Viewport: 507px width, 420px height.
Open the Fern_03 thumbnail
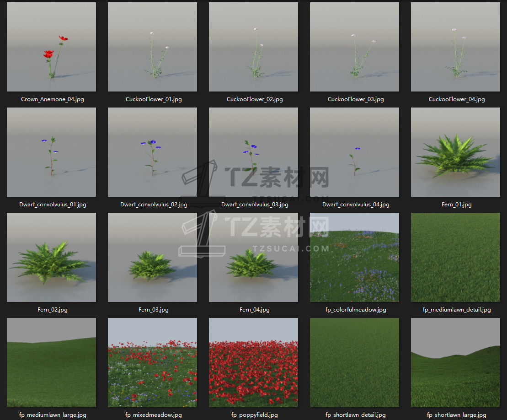coord(152,257)
